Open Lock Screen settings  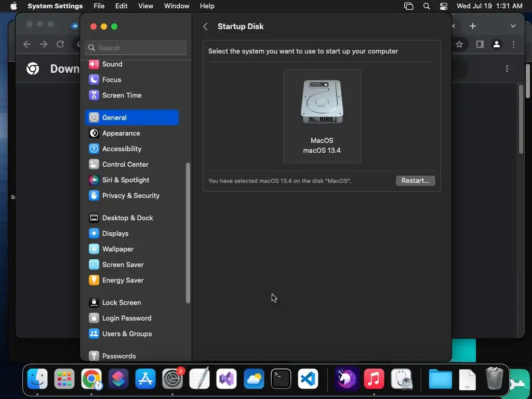[x=131, y=303]
